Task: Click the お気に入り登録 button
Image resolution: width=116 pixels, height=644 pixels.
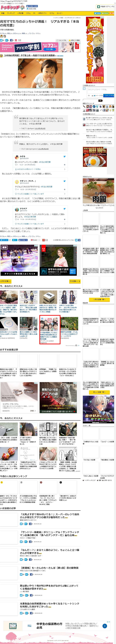Action: 74,40
